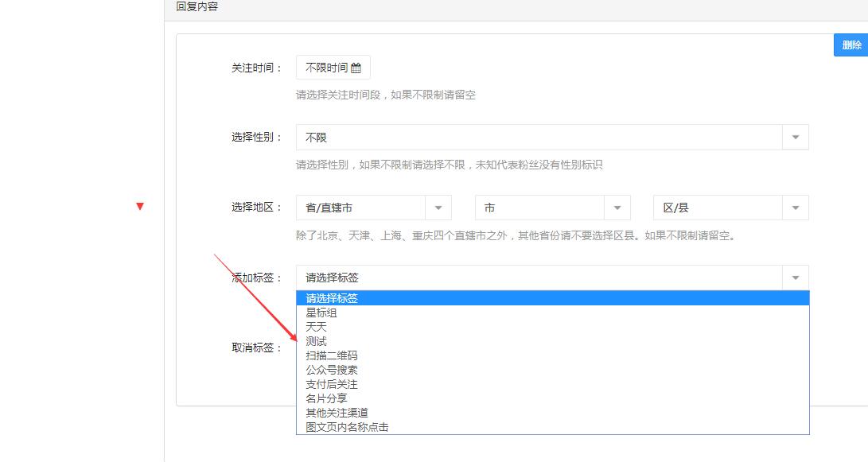The image size is (868, 462).
Task: Select 请选择标签 highlighted option in list
Action: click(332, 298)
